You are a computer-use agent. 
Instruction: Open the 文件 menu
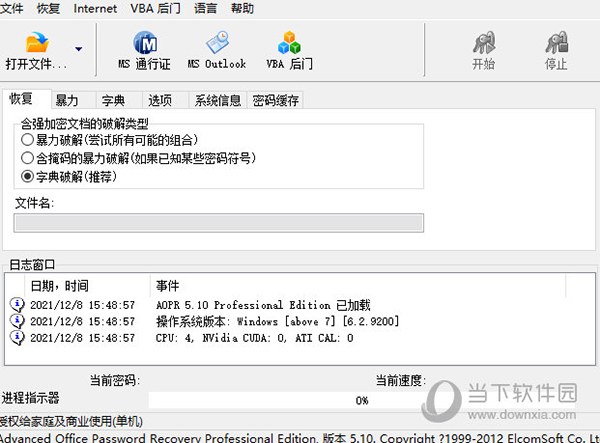tap(11, 8)
